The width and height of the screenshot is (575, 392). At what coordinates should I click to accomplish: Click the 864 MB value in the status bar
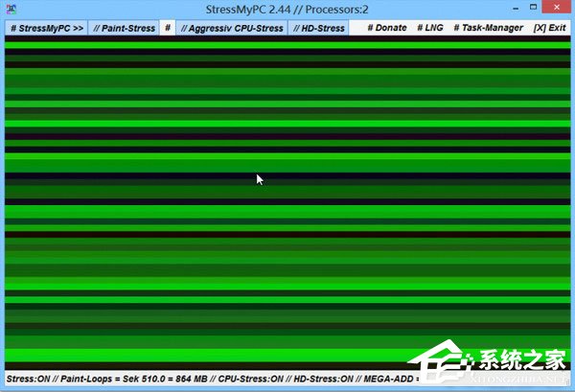pos(191,379)
